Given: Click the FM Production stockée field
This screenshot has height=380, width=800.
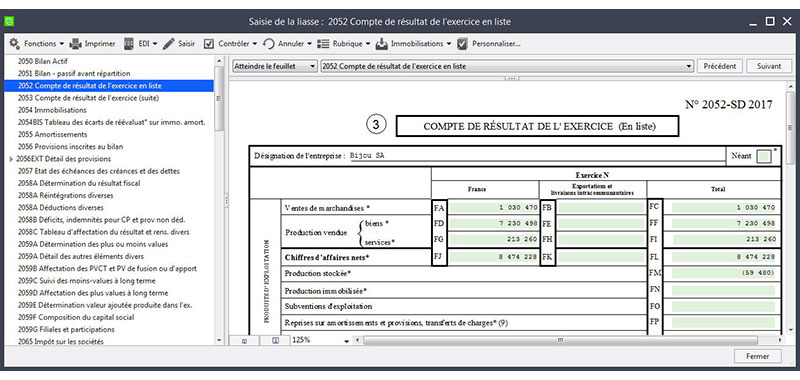Looking at the screenshot, I should point(724,273).
